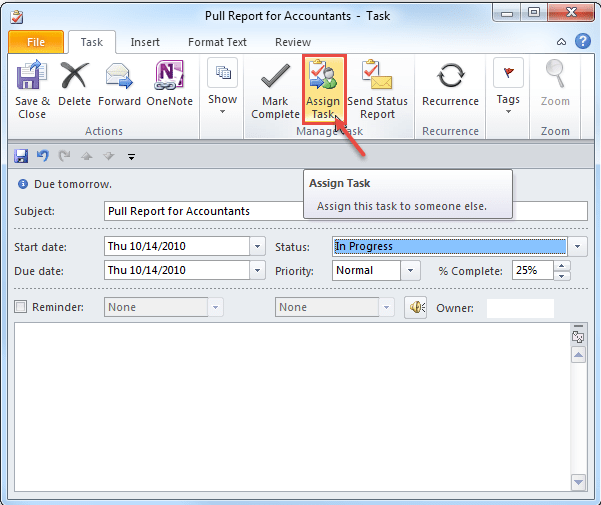Click the notes scrollbar up arrow
The image size is (601, 505).
[578, 355]
